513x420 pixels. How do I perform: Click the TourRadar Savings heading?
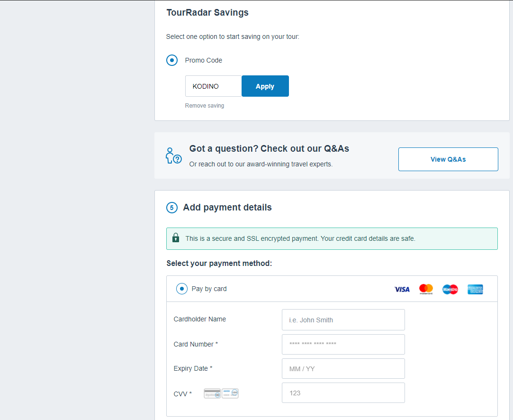click(207, 12)
